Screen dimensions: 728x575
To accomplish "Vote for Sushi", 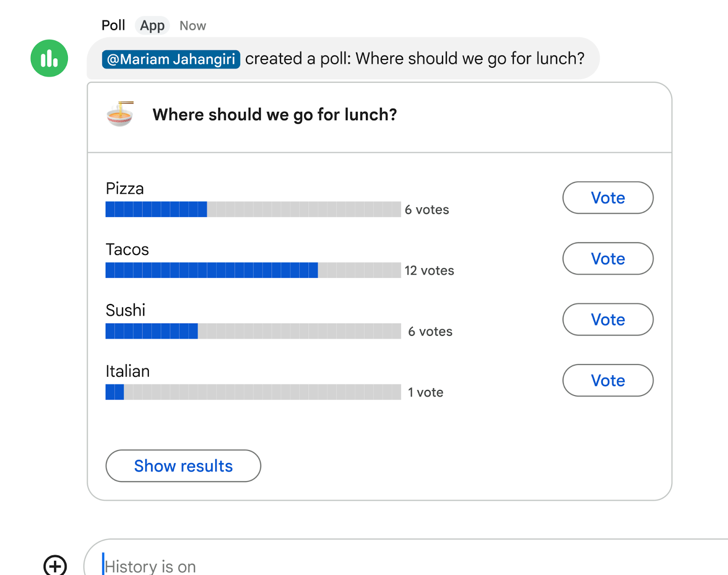I will pyautogui.click(x=608, y=319).
